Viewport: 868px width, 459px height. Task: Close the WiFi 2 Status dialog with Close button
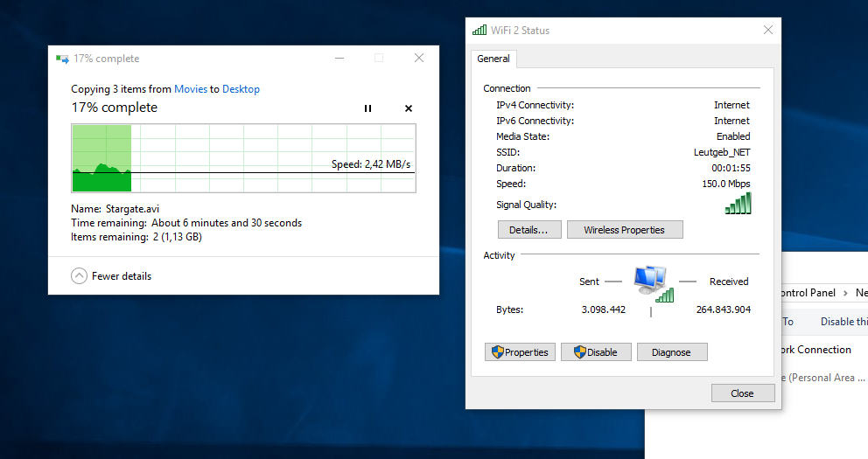pyautogui.click(x=742, y=393)
